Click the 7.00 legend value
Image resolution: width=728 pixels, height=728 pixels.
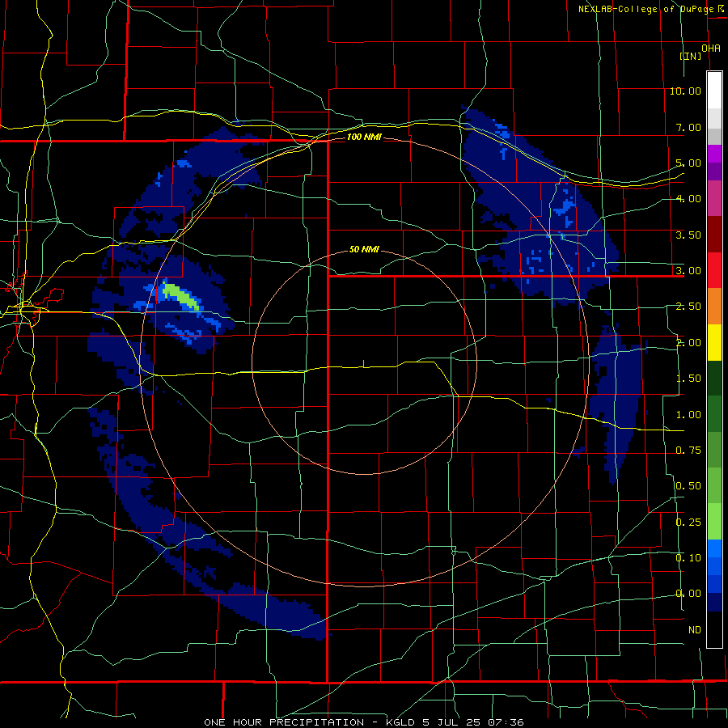pyautogui.click(x=688, y=127)
